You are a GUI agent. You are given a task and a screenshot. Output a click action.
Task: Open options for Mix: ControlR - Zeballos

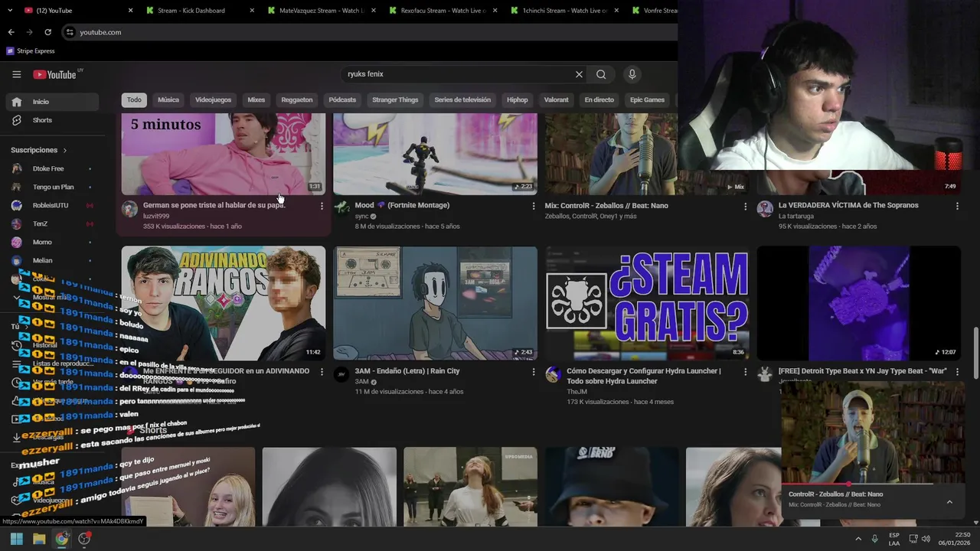point(745,206)
